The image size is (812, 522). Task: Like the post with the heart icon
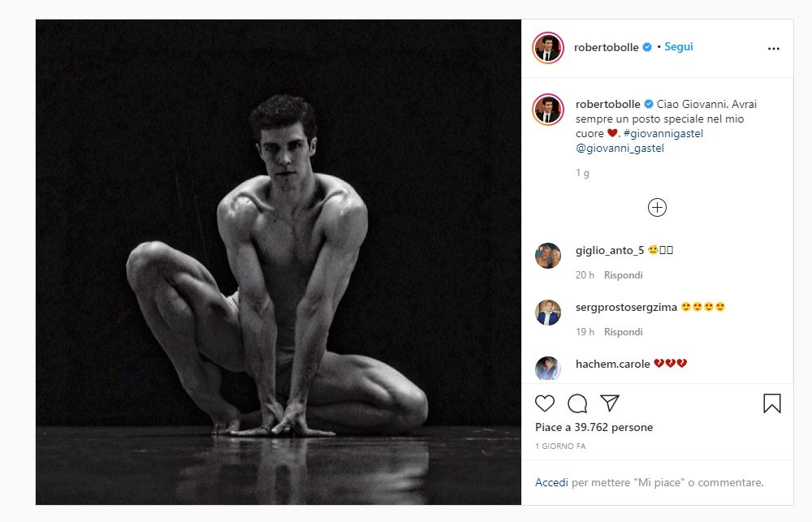point(545,403)
